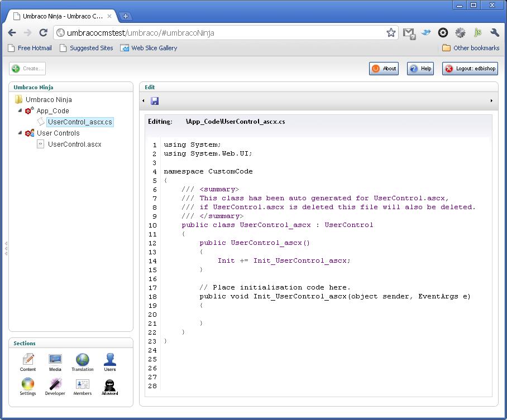
Task: Click the public class UserControl_ascx line
Action: tap(278, 225)
